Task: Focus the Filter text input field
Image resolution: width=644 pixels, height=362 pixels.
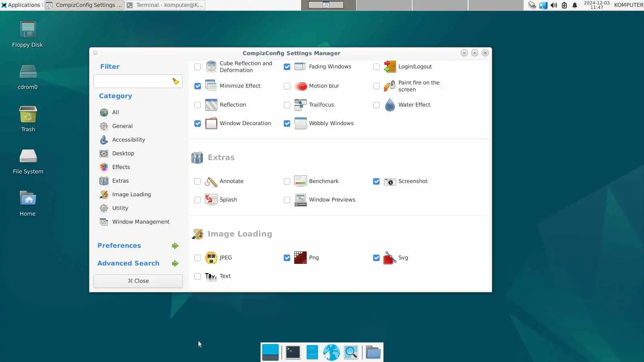Action: pyautogui.click(x=138, y=81)
